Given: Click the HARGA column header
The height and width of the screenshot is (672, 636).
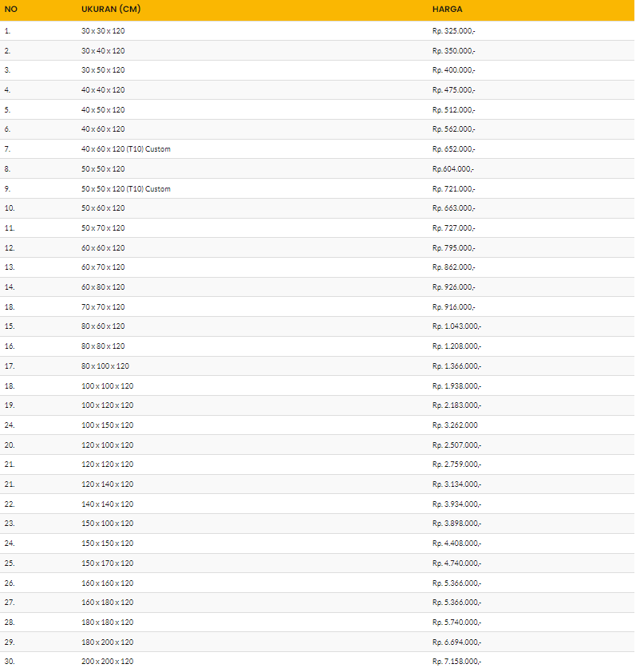Looking at the screenshot, I should [x=447, y=10].
